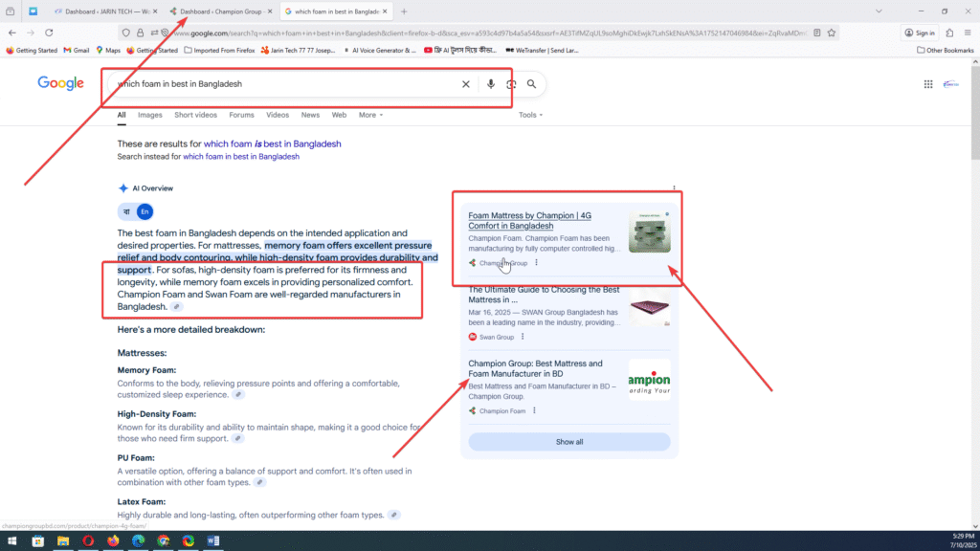Click the Google logo

pos(61,83)
